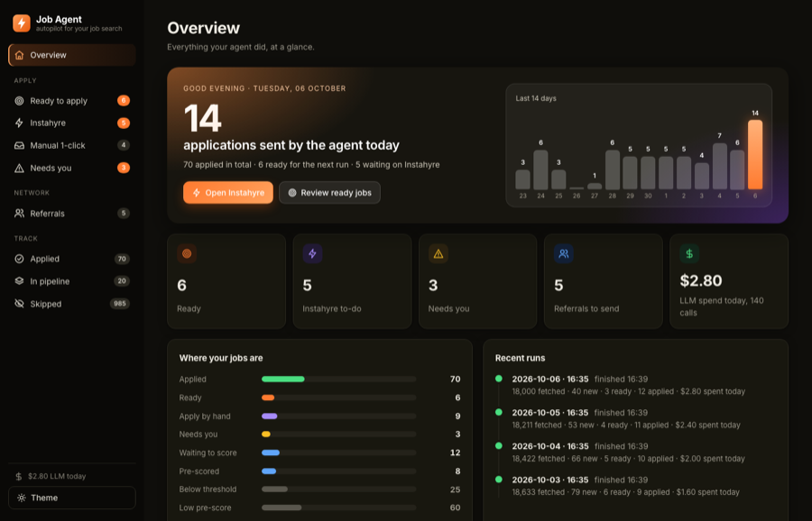Click the Low pre-score row label
This screenshot has height=521, width=812.
point(205,507)
